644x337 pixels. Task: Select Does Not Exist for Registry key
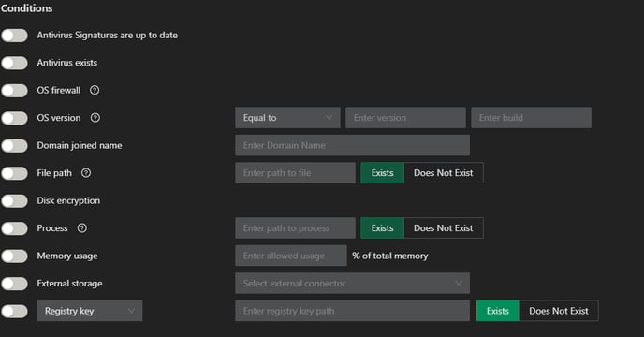[x=559, y=311]
